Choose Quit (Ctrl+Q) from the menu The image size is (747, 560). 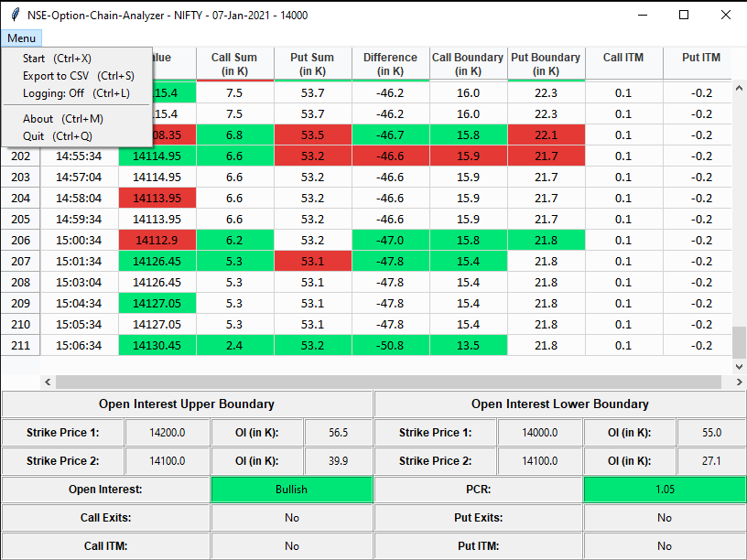point(76,136)
